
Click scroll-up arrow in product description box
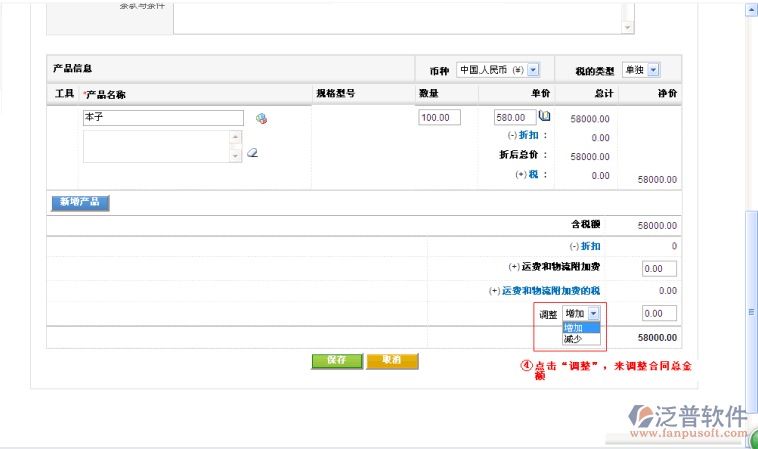pyautogui.click(x=236, y=137)
